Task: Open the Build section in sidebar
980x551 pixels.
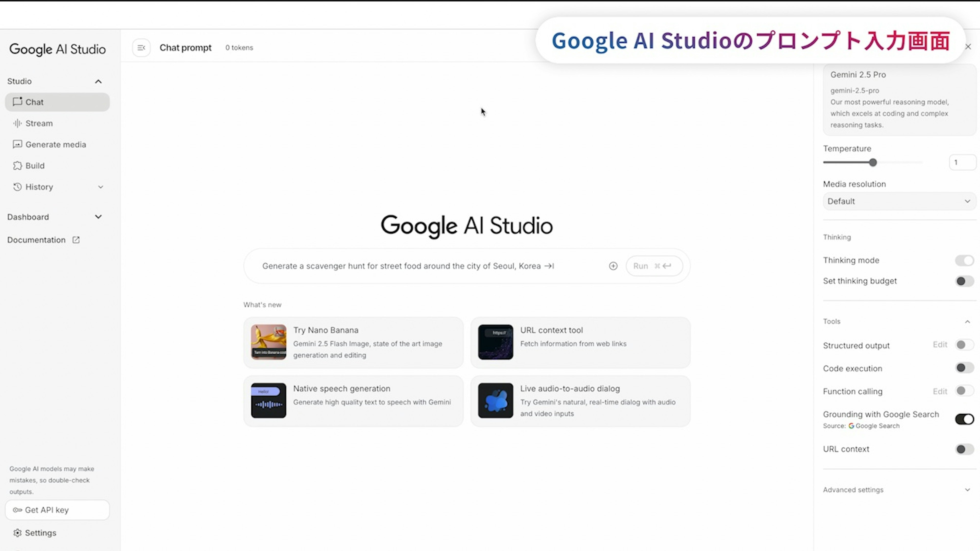Action: (x=35, y=166)
